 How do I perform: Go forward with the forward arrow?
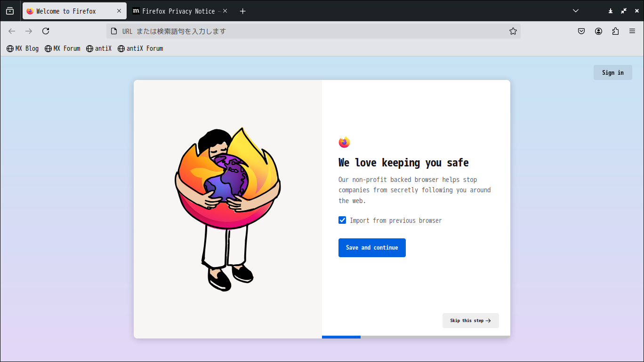[29, 31]
